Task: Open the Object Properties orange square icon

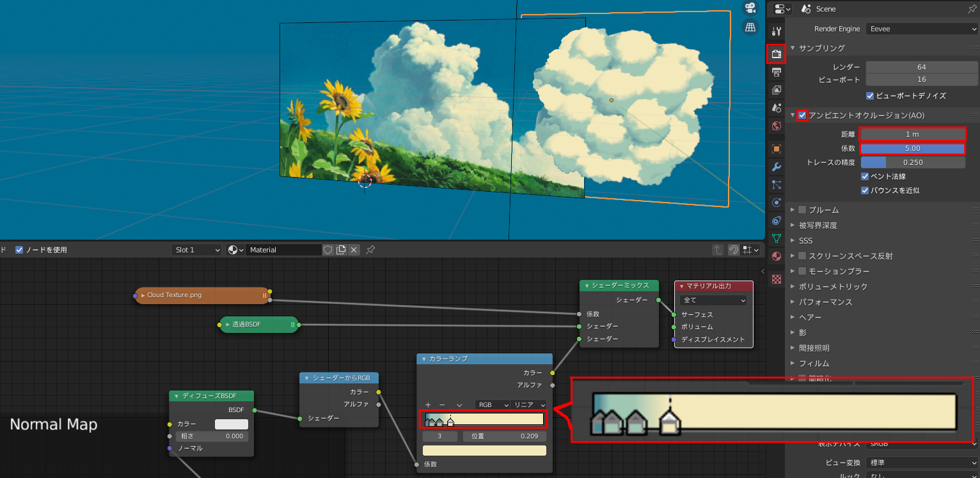Action: tap(776, 148)
